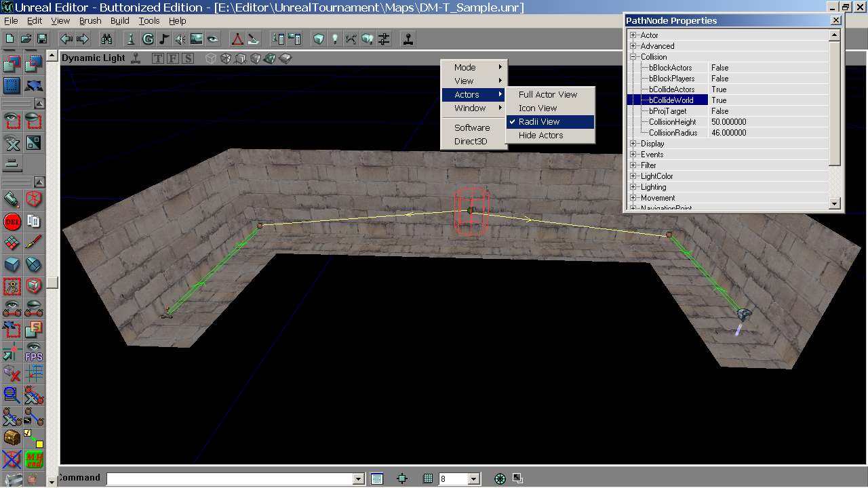Screen dimensions: 868x488
Task: Open the Window submenu in context menu
Action: [473, 108]
